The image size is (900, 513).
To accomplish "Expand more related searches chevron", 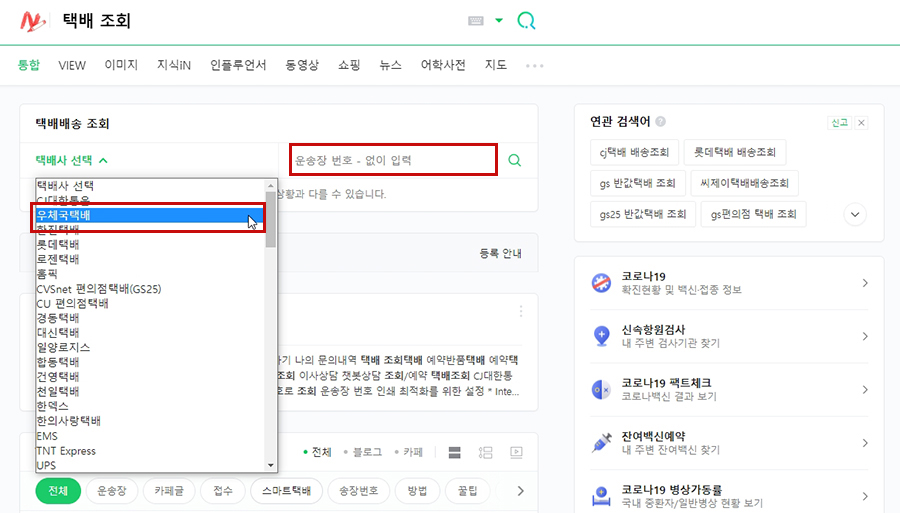I will pyautogui.click(x=855, y=215).
